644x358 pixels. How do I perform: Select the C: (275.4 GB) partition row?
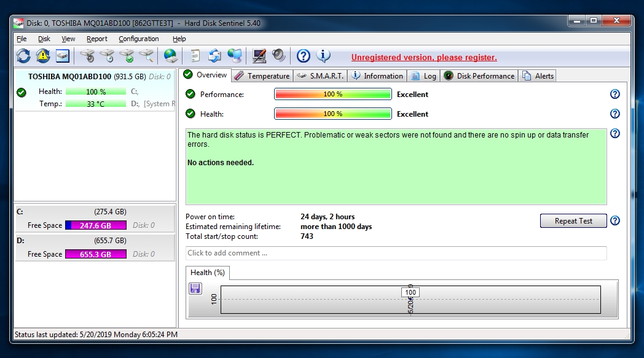95,219
